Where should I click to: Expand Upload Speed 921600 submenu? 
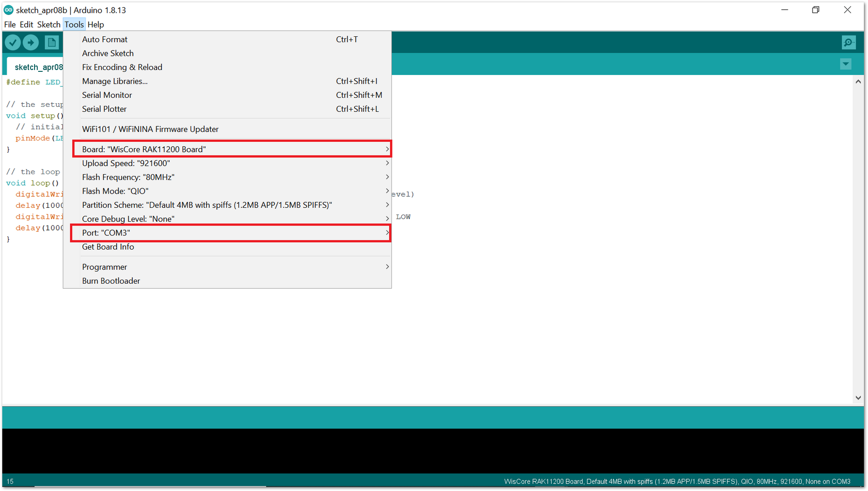point(227,163)
